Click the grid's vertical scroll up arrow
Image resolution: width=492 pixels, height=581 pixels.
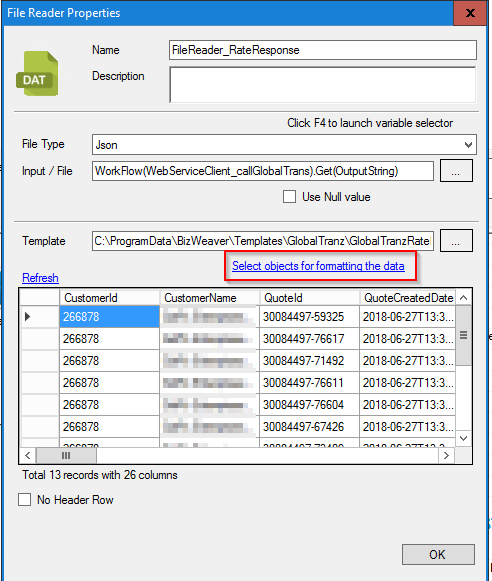point(463,298)
